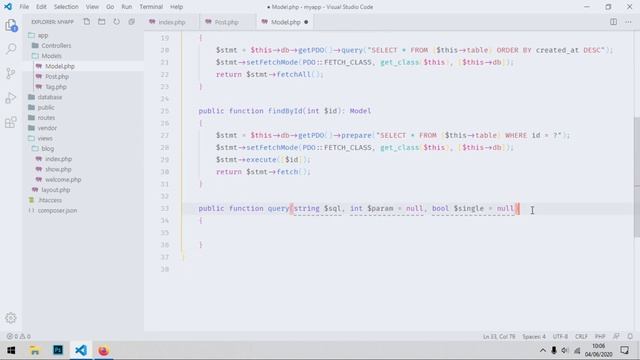Change end of line sequence CRLF
Image resolution: width=640 pixels, height=360 pixels.
point(581,336)
